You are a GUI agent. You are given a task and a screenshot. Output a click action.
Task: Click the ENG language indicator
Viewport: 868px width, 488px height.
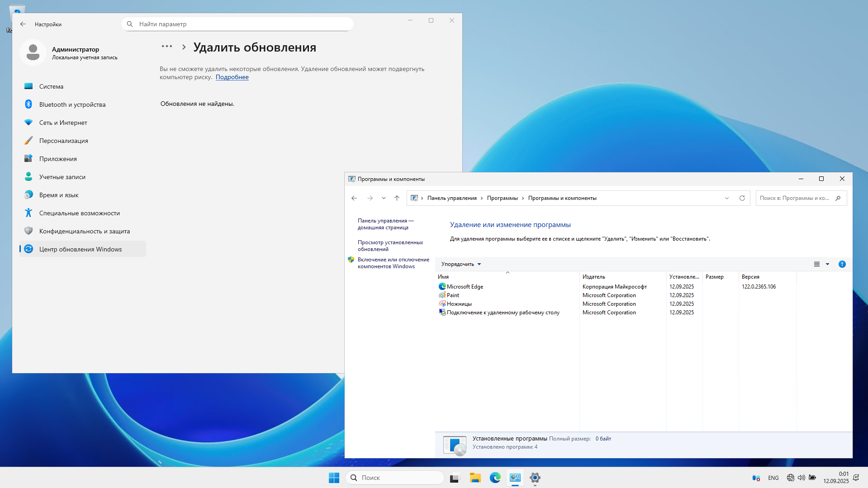(773, 478)
